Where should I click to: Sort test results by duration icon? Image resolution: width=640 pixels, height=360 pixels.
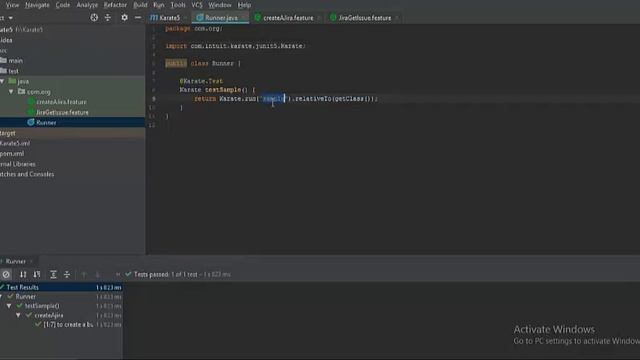[x=37, y=275]
